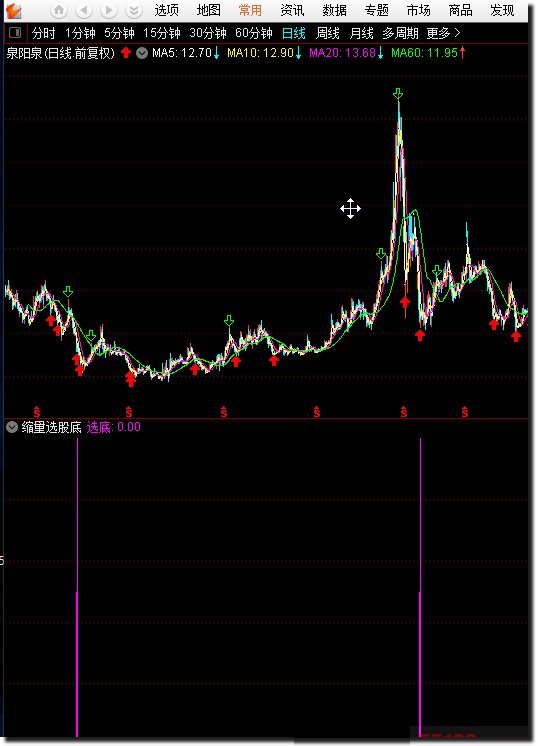Switch to 60分钟 period

[x=254, y=33]
